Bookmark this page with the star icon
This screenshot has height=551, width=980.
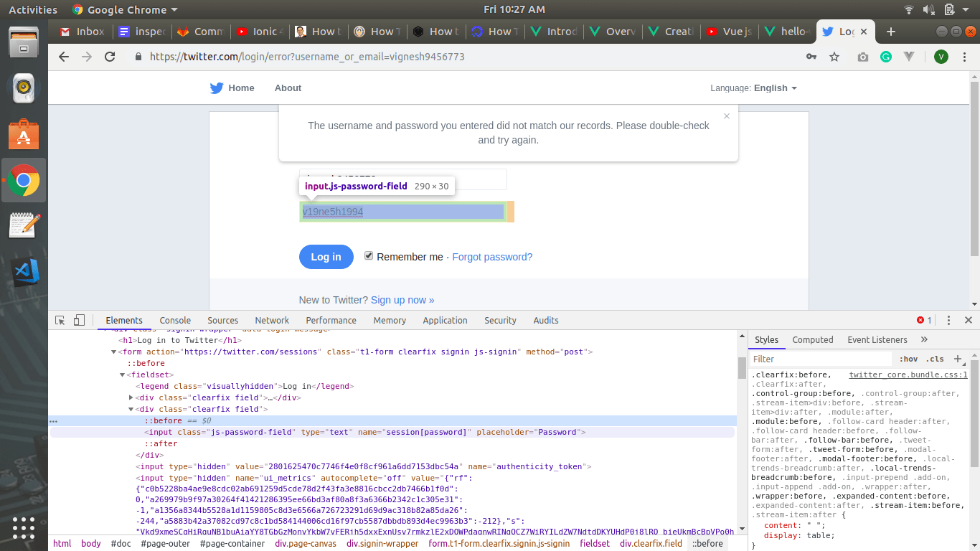tap(834, 57)
